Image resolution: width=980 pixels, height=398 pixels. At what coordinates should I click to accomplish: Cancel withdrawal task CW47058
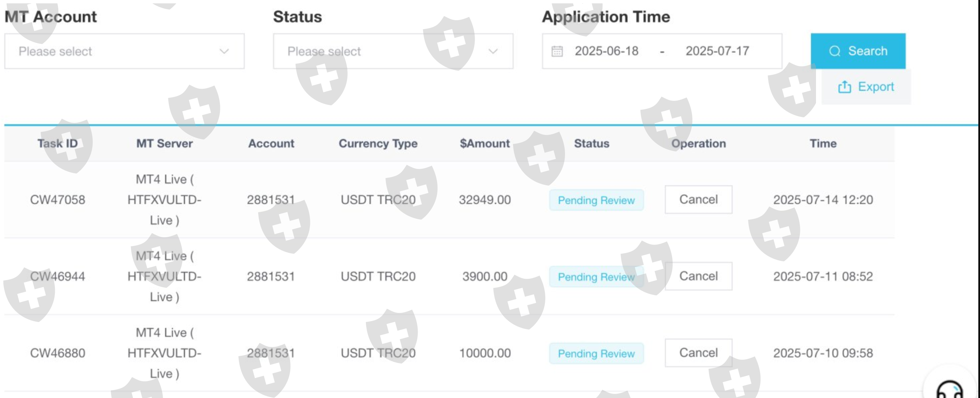[x=698, y=200]
